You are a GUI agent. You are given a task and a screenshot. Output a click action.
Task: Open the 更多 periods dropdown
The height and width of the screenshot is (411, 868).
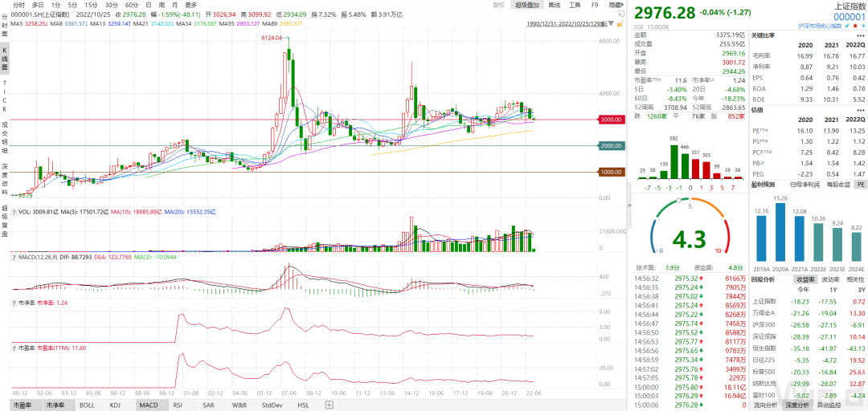click(191, 5)
